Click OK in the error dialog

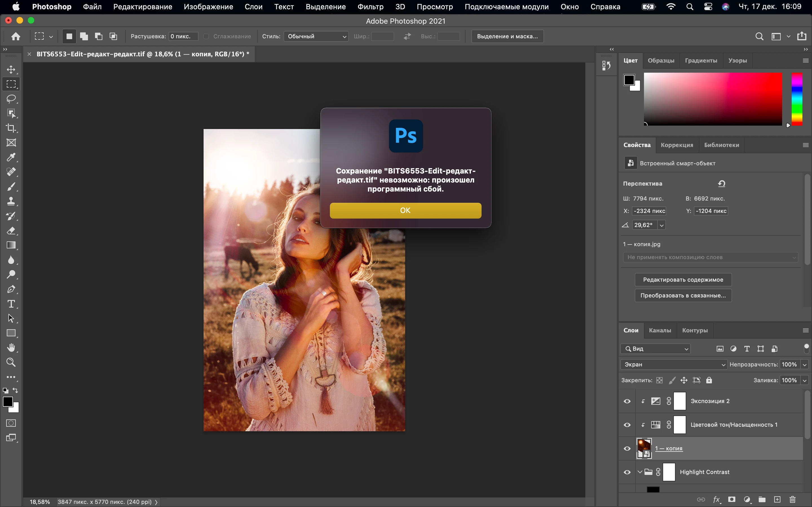pos(405,211)
